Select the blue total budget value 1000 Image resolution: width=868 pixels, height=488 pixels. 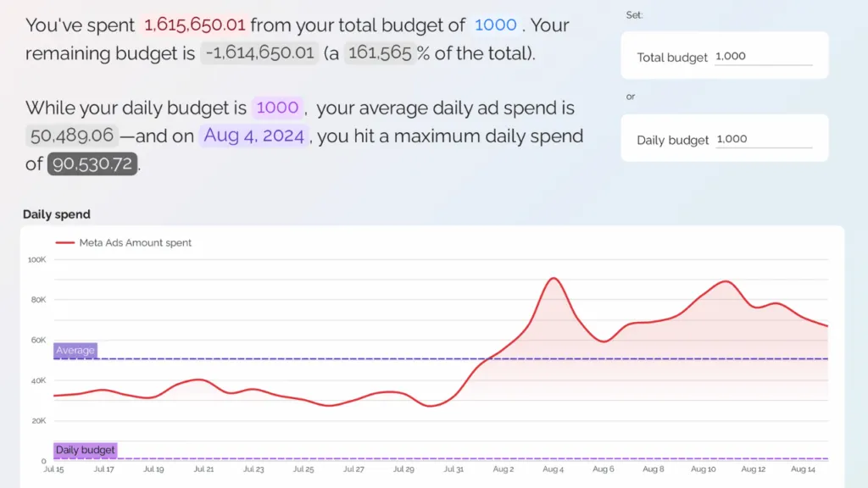495,25
